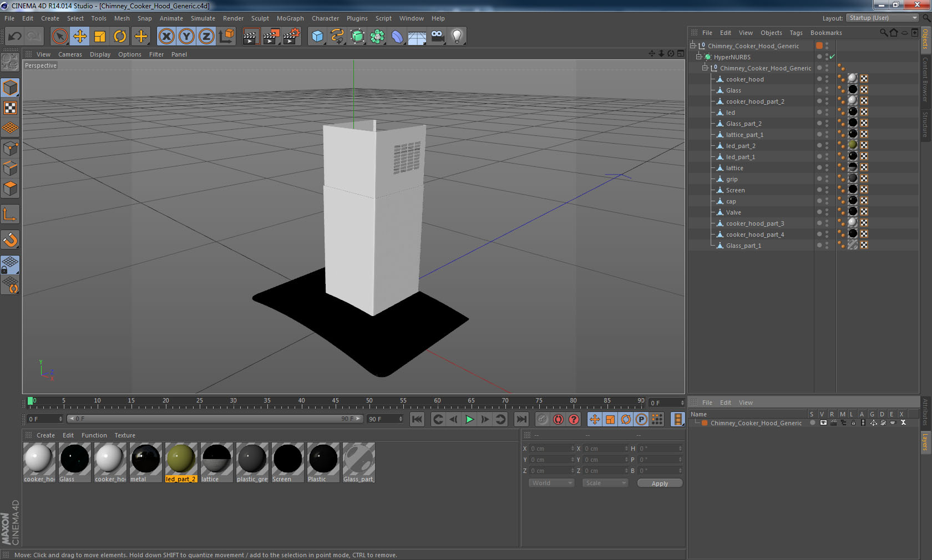Open the Layout Startup dropdown
Viewport: 932px width, 560px height.
click(x=883, y=18)
